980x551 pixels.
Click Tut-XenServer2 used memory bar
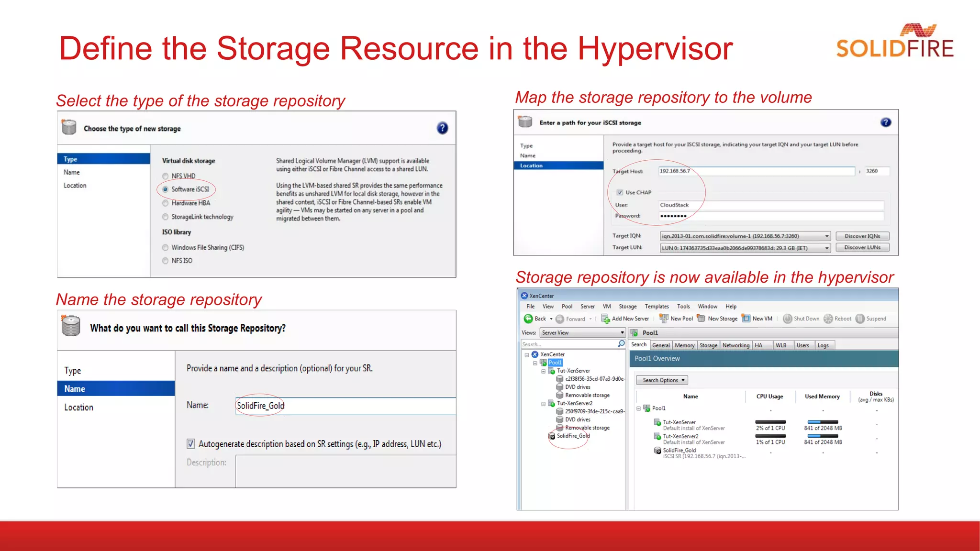pos(823,436)
